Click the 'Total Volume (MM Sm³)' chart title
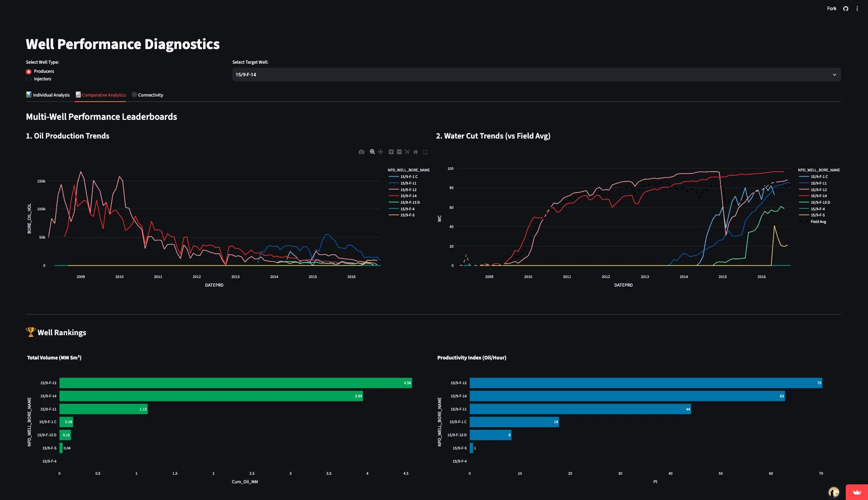Image resolution: width=868 pixels, height=500 pixels. (x=54, y=358)
